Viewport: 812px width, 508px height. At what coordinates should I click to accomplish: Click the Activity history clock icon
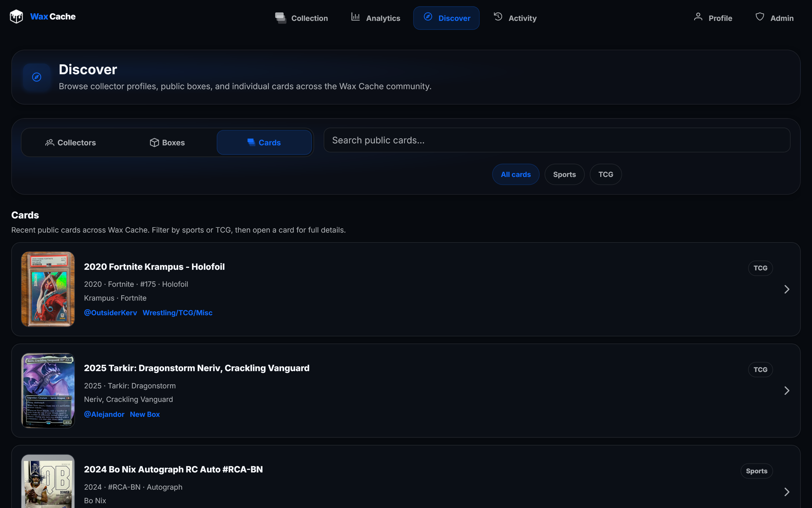[x=498, y=17]
